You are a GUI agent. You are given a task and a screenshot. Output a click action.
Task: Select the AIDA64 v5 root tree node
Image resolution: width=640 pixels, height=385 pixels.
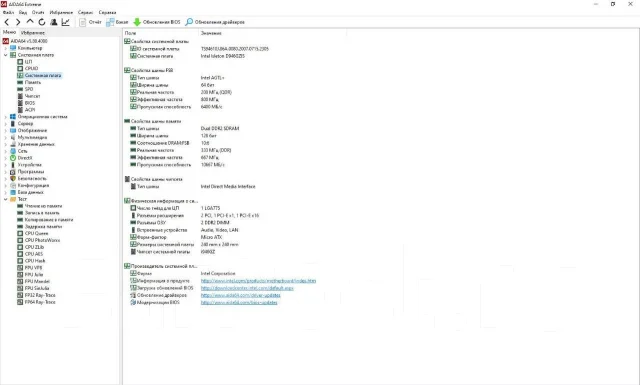(x=25, y=41)
